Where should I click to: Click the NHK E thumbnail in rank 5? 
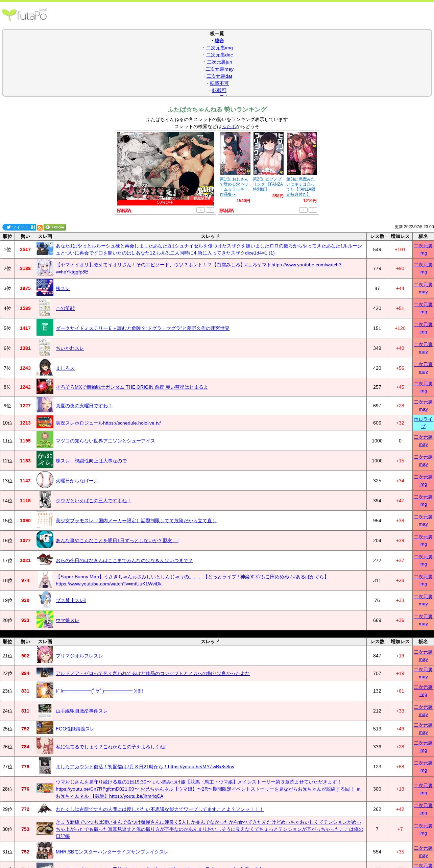click(45, 328)
